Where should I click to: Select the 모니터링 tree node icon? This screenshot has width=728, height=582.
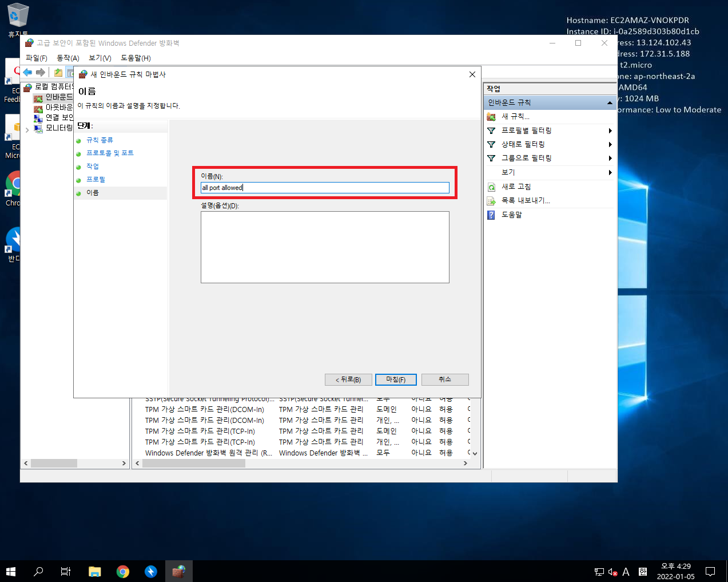point(38,129)
